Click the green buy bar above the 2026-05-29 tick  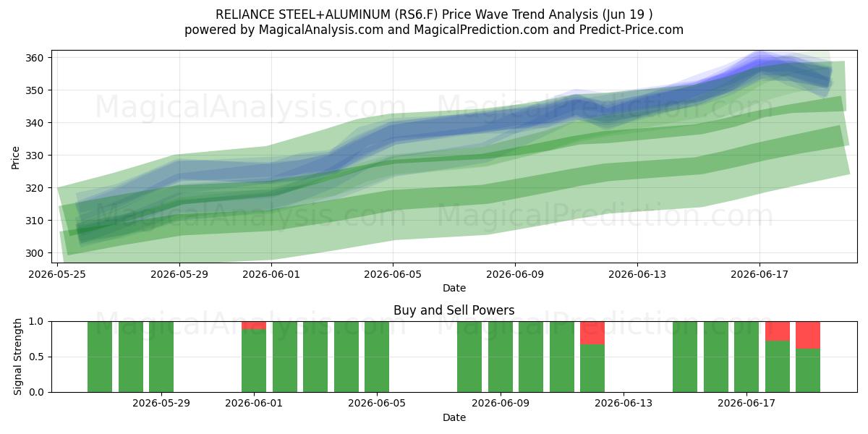click(x=161, y=357)
